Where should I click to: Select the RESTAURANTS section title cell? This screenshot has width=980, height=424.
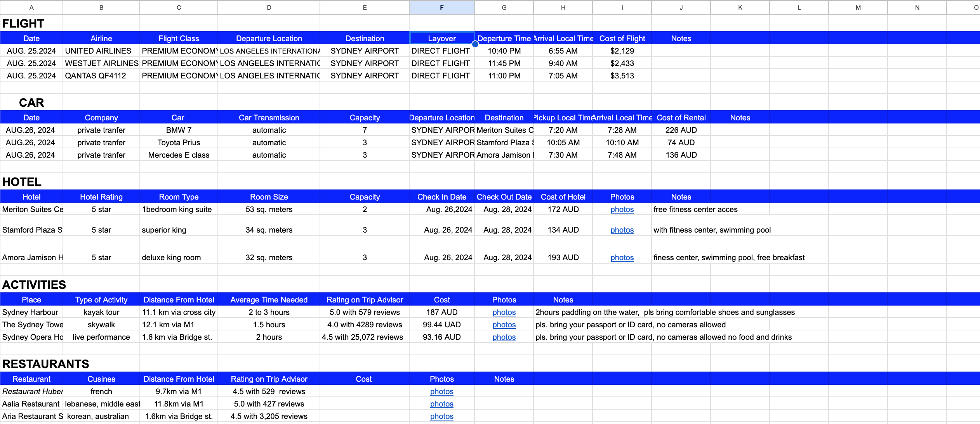(46, 364)
